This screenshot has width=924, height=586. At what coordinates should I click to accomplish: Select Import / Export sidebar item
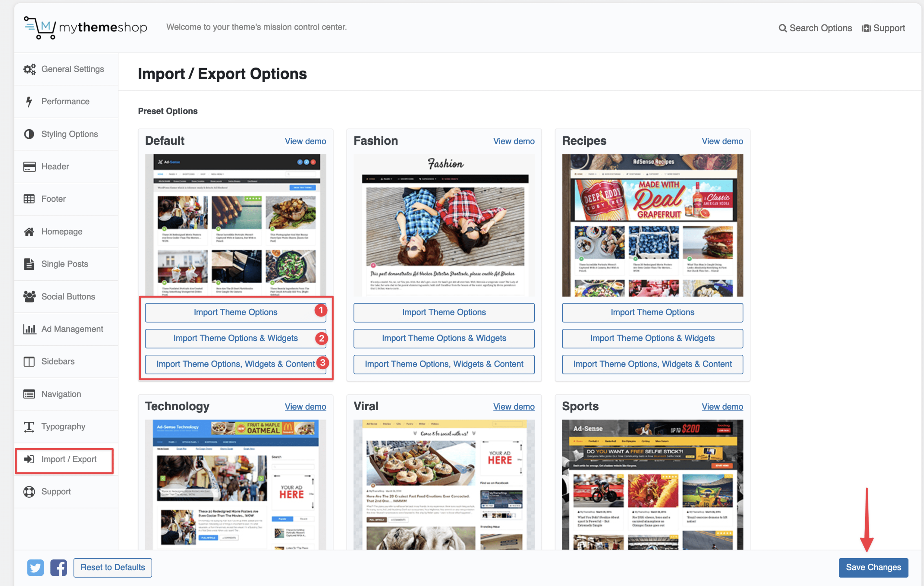click(x=69, y=459)
